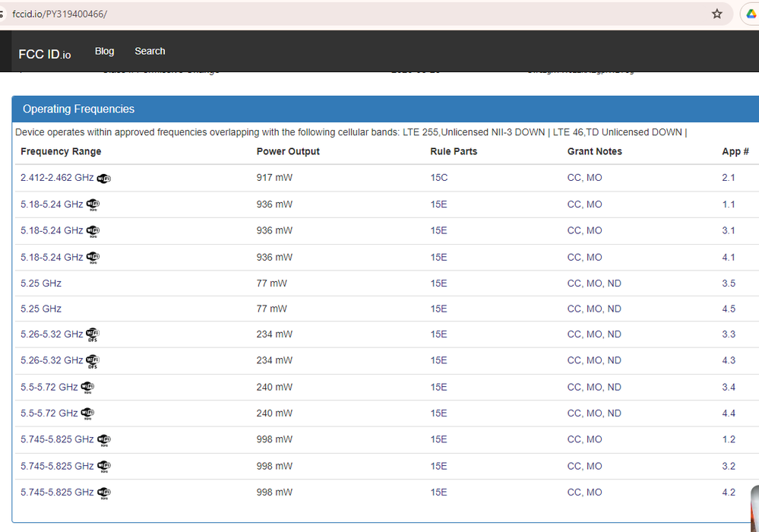This screenshot has width=759, height=532.
Task: Go to the FCC ID.io home logo
Action: click(x=44, y=54)
